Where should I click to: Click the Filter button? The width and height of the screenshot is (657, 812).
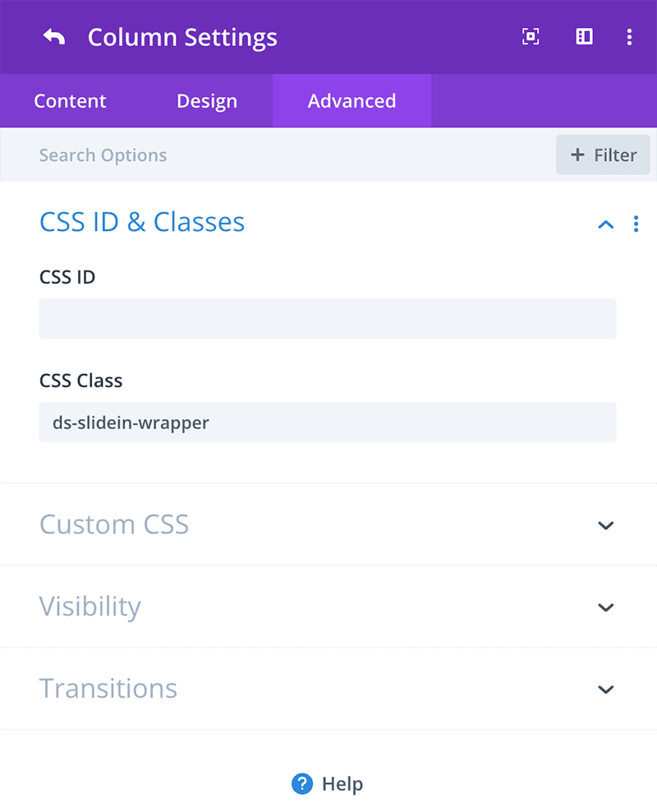coord(603,155)
